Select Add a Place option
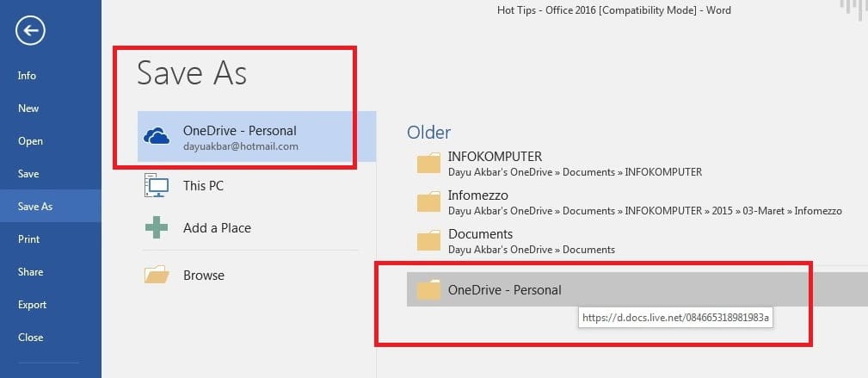The height and width of the screenshot is (378, 868). click(x=257, y=228)
